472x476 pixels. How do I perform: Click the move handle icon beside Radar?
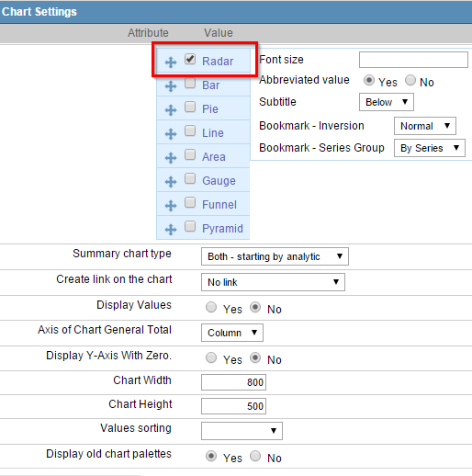click(x=171, y=62)
